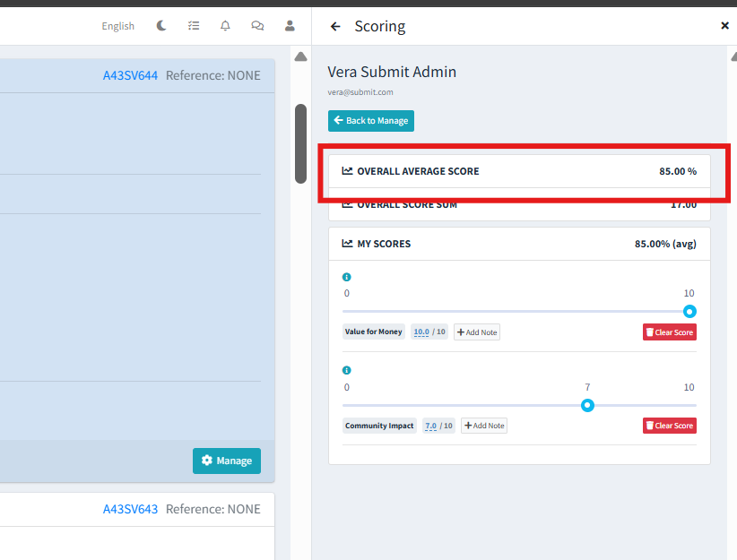Image resolution: width=737 pixels, height=560 pixels.
Task: Click info icon above Community Impact
Action: pyautogui.click(x=347, y=370)
